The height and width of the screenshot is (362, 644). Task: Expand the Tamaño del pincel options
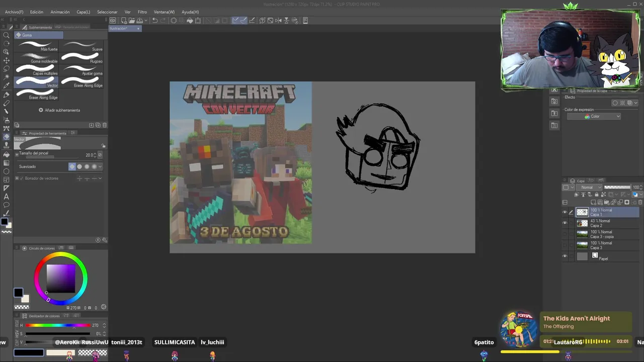click(x=17, y=155)
